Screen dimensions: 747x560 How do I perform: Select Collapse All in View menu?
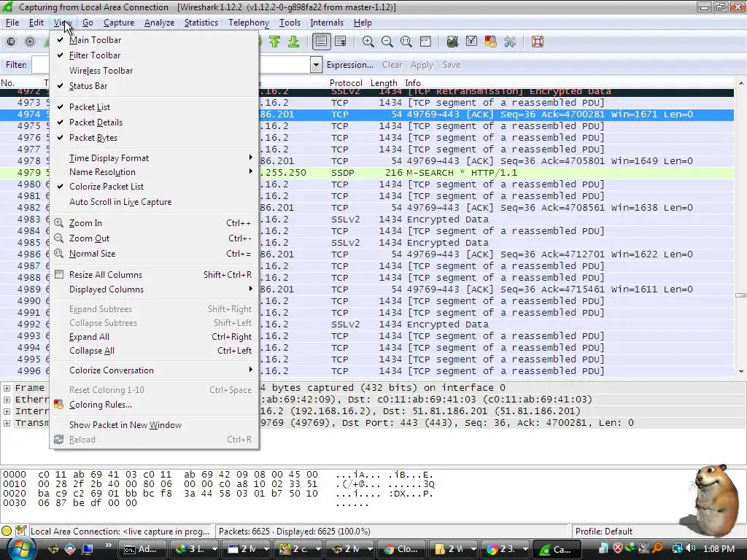154,351
